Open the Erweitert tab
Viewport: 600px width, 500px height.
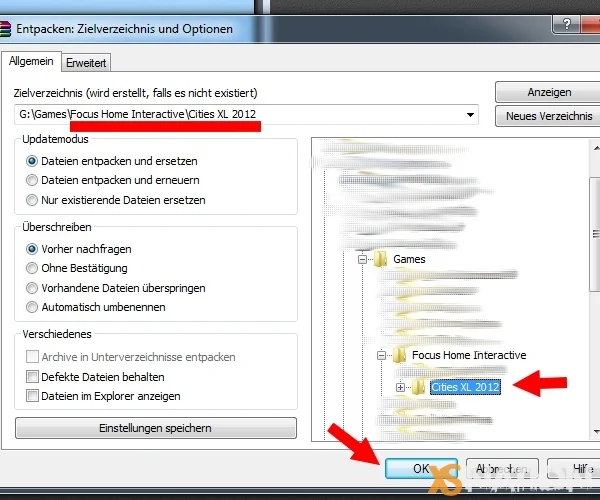tap(86, 63)
